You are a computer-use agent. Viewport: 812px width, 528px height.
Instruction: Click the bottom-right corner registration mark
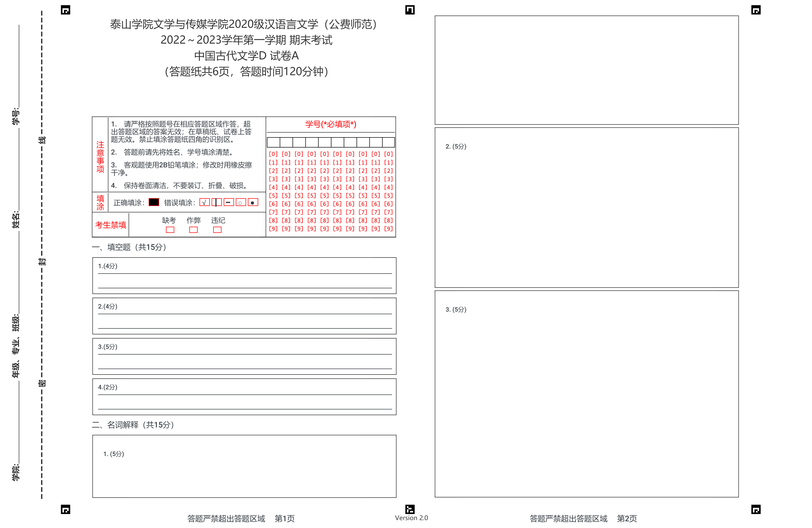756,509
